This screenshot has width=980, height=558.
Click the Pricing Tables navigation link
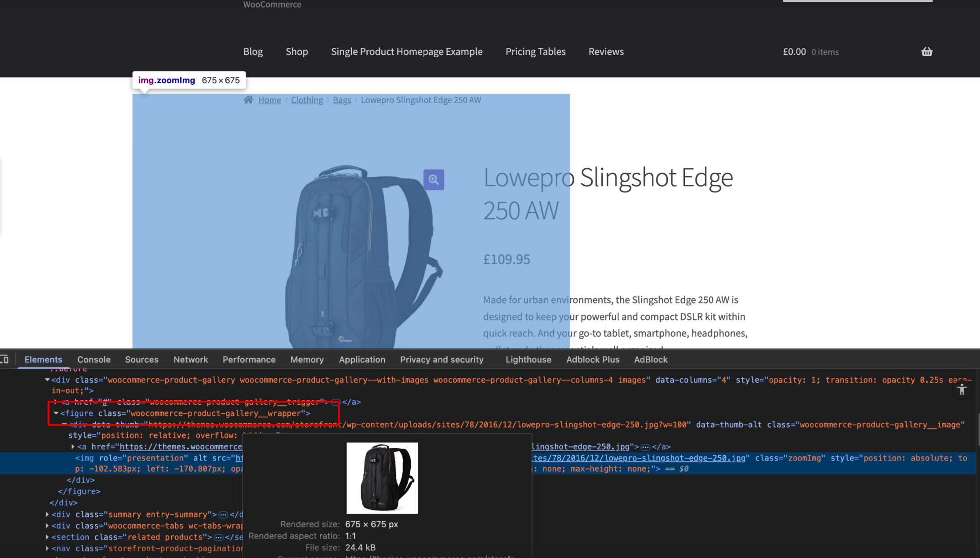click(535, 52)
